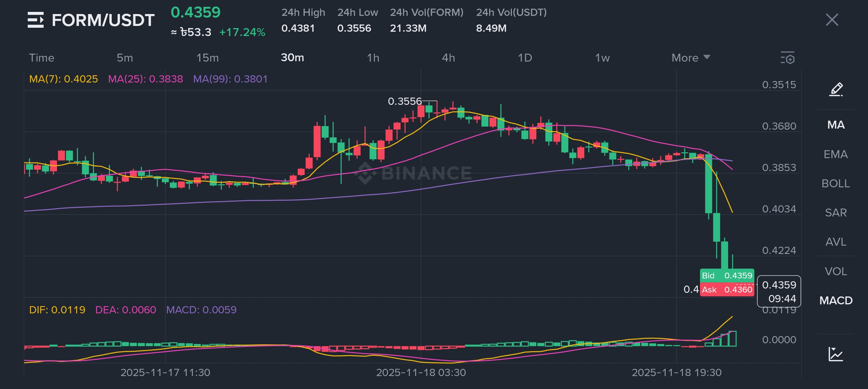This screenshot has height=389, width=868.
Task: Open the line chart indicators icon
Action: click(836, 354)
